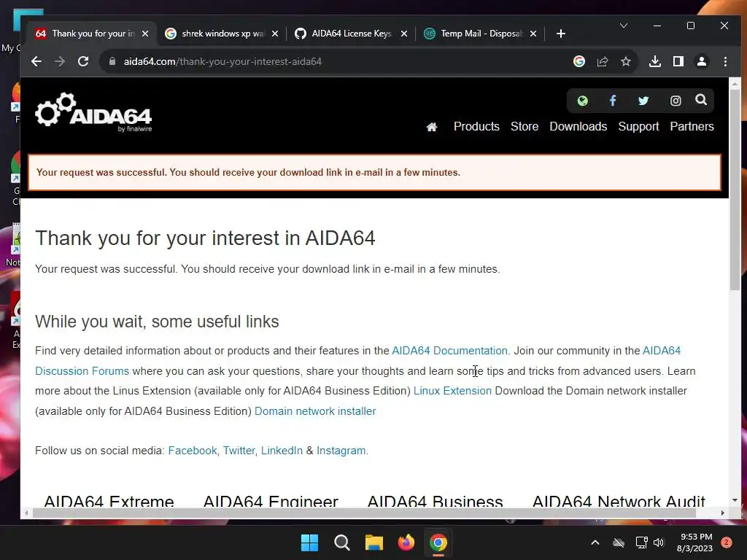
Task: Close the shrek windows xp tab
Action: [x=275, y=34]
